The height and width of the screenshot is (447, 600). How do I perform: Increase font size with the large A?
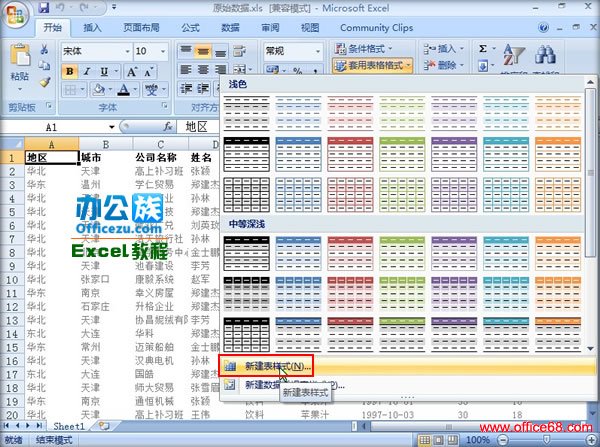click(x=132, y=72)
